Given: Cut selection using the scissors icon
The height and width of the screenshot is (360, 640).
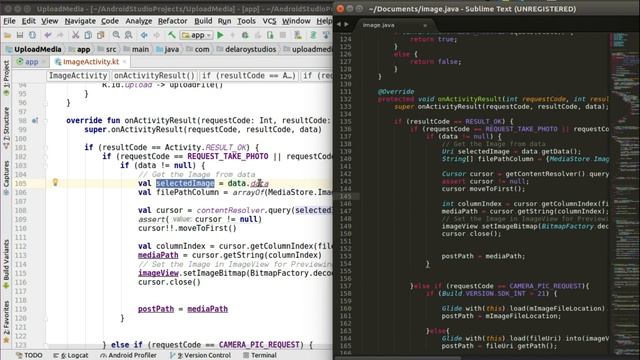Looking at the screenshot, I should pyautogui.click(x=76, y=36).
